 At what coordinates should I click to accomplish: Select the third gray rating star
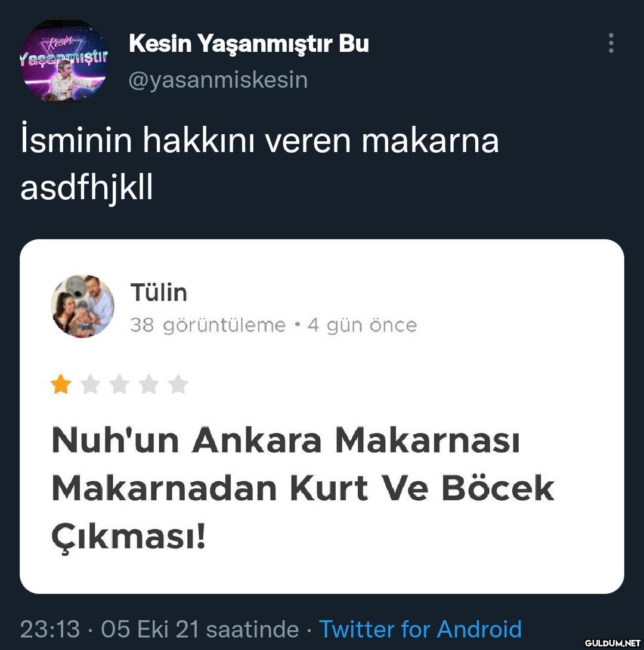click(119, 385)
